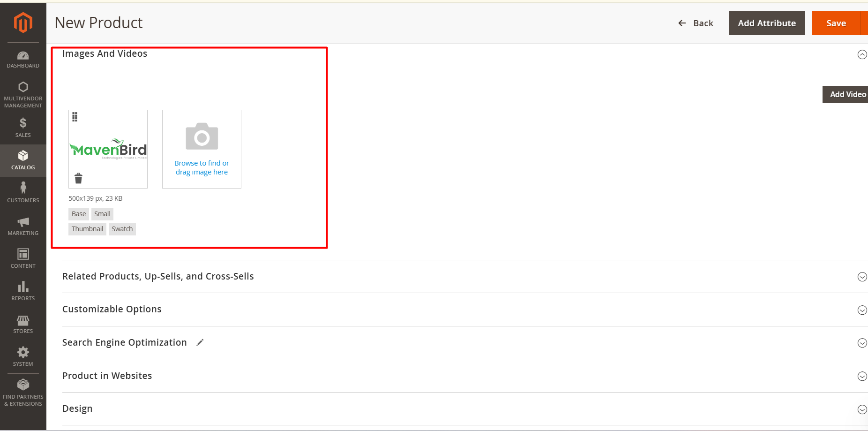Click the New Product page title
This screenshot has height=431, width=868.
pyautogui.click(x=98, y=23)
